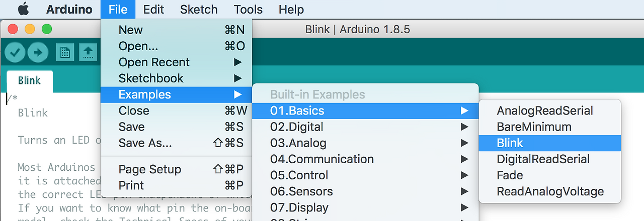This screenshot has width=644, height=221.
Task: Open the Apple logo menu
Action: tap(24, 10)
